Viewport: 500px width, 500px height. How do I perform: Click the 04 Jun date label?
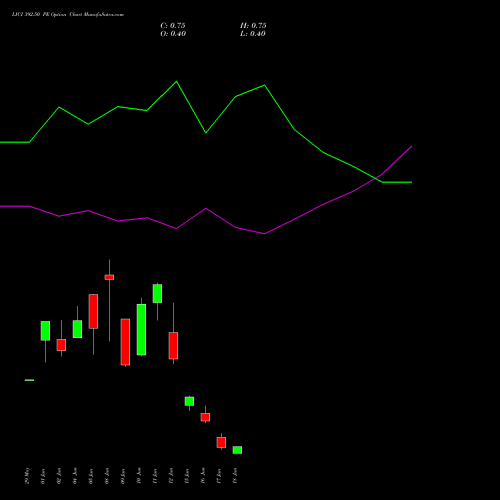(x=75, y=476)
